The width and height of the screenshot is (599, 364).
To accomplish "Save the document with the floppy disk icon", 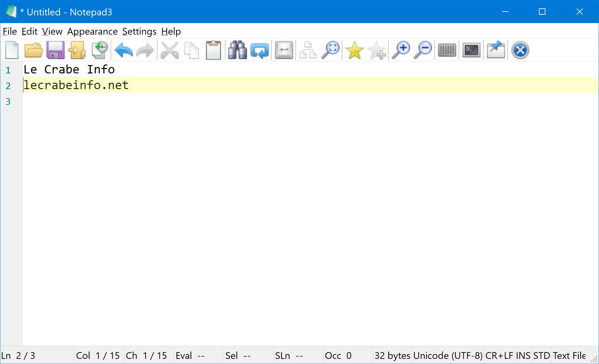I will tap(55, 50).
